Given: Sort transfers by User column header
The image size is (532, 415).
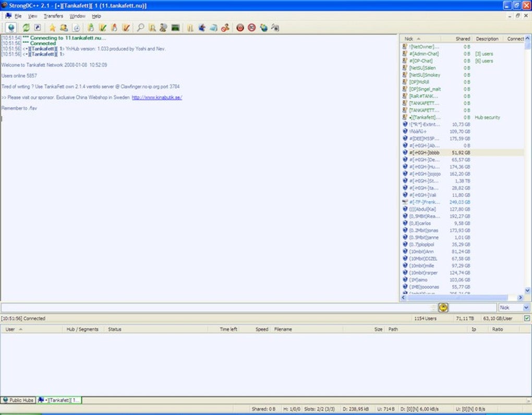Looking at the screenshot, I should [31, 329].
